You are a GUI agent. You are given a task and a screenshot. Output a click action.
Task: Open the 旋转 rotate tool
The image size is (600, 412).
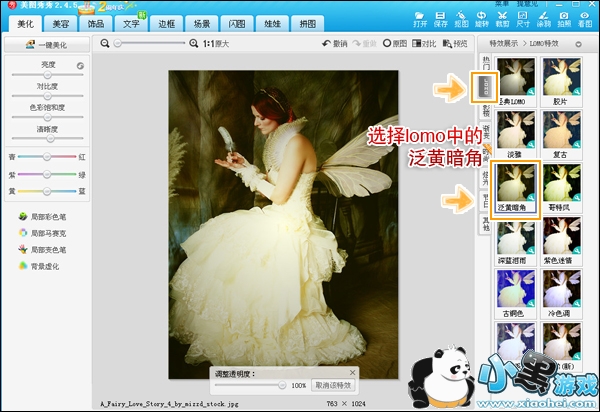482,20
